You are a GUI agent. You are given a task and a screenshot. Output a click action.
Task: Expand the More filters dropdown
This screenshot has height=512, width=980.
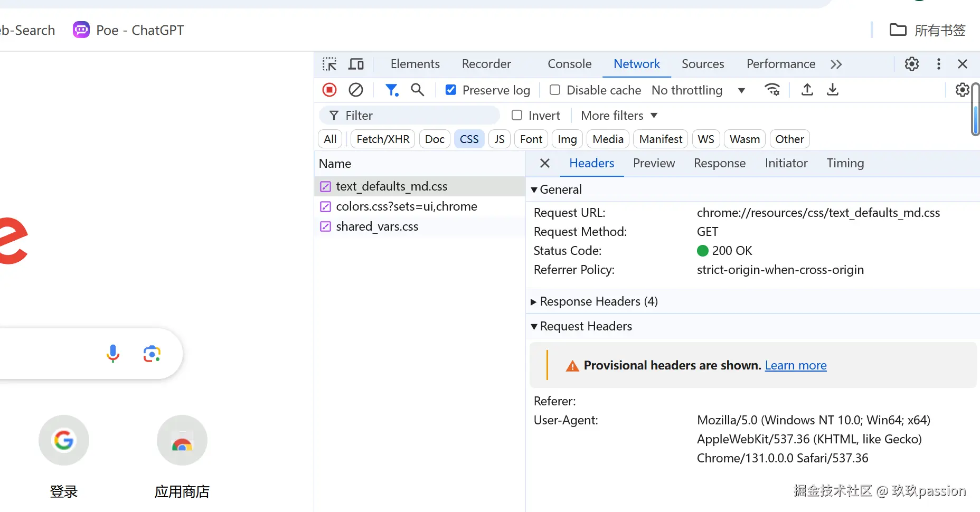(619, 116)
